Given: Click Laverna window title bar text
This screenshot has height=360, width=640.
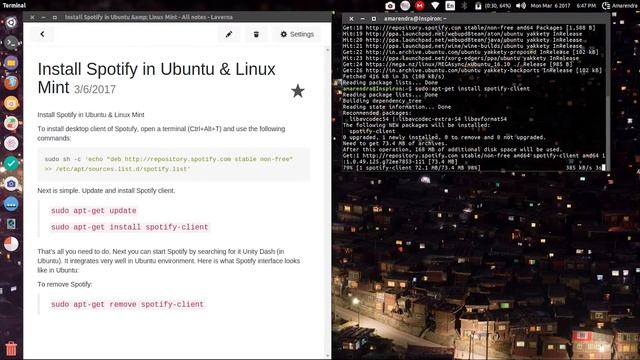Looking at the screenshot, I should click(x=149, y=17).
